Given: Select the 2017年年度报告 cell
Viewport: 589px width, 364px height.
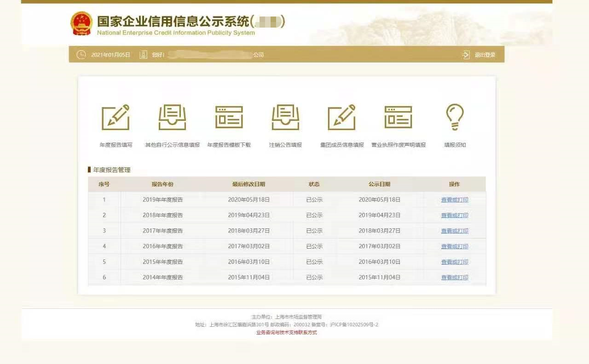Looking at the screenshot, I should [x=163, y=231].
